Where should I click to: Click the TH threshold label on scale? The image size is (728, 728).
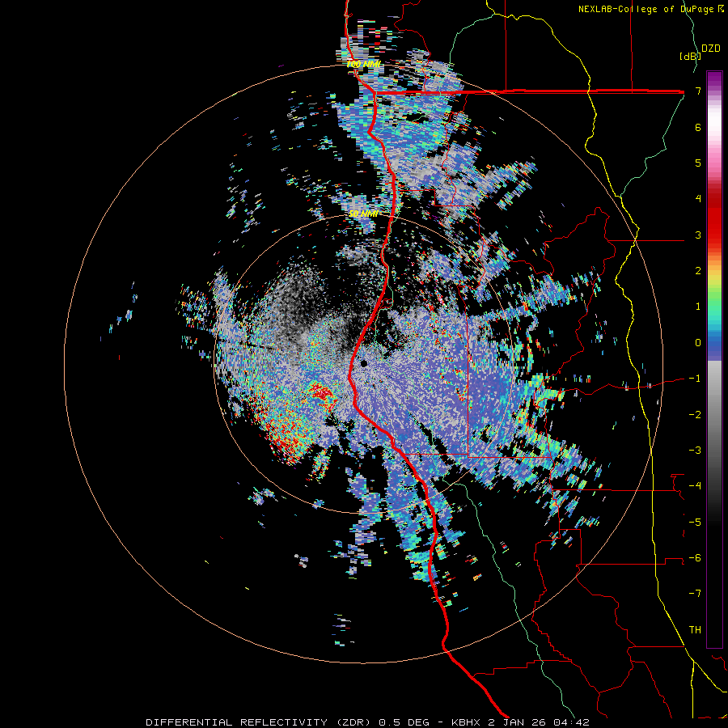695,630
